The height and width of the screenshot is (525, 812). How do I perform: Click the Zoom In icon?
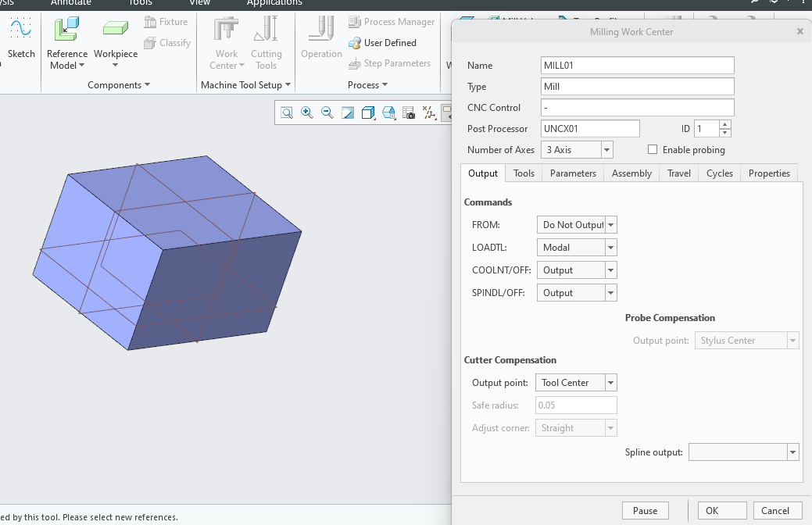point(307,112)
